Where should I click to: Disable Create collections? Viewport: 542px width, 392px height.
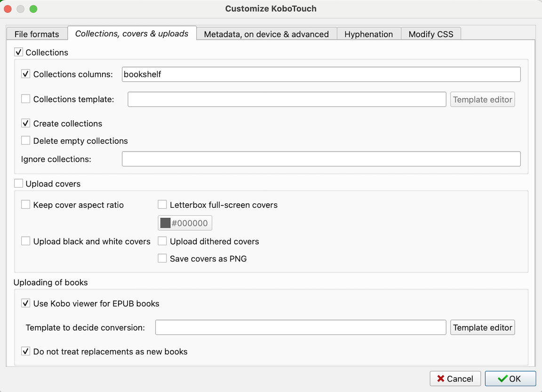(26, 124)
